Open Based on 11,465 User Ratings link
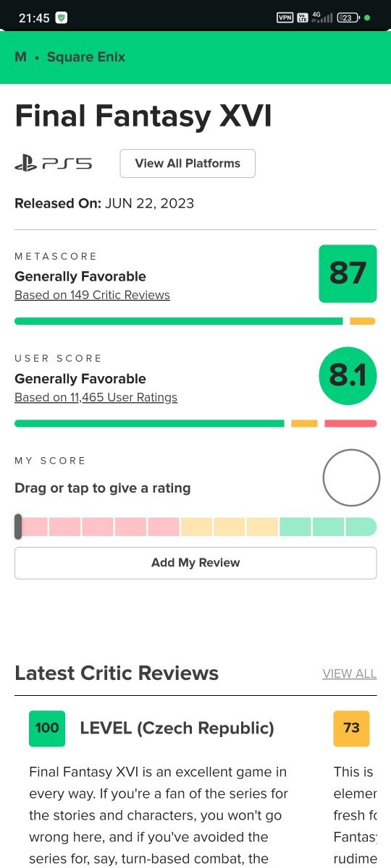 (x=96, y=397)
